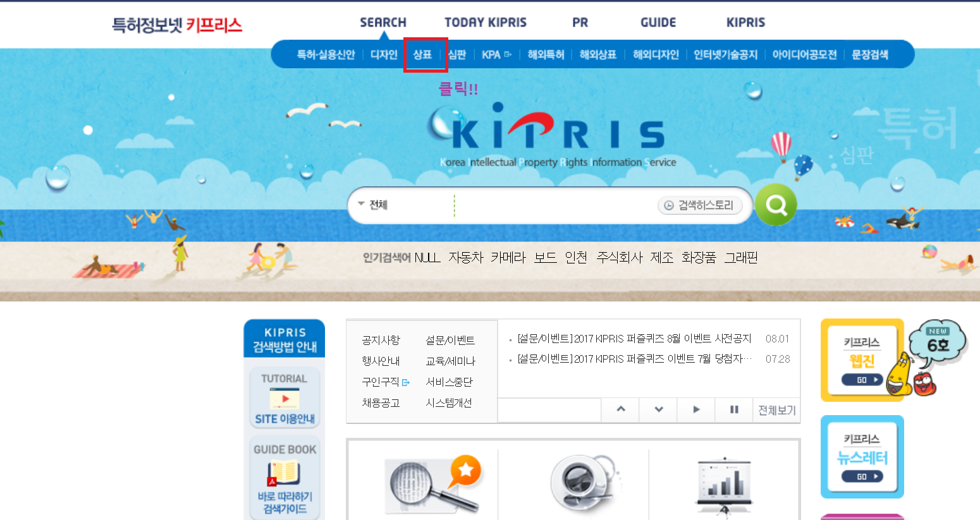The width and height of the screenshot is (980, 520).
Task: Click popular keyword 인천
Action: tap(576, 257)
